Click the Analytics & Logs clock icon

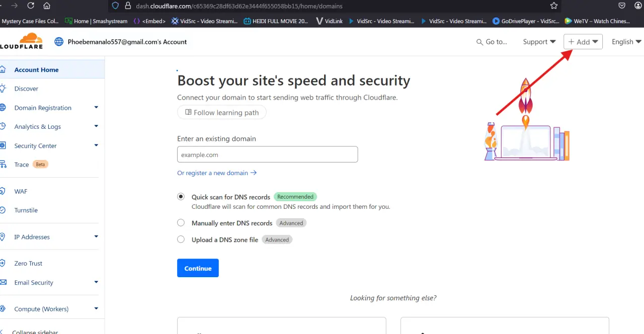3,126
